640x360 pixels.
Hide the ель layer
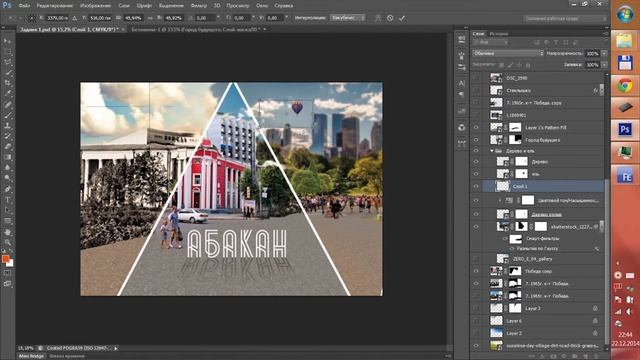tap(476, 174)
